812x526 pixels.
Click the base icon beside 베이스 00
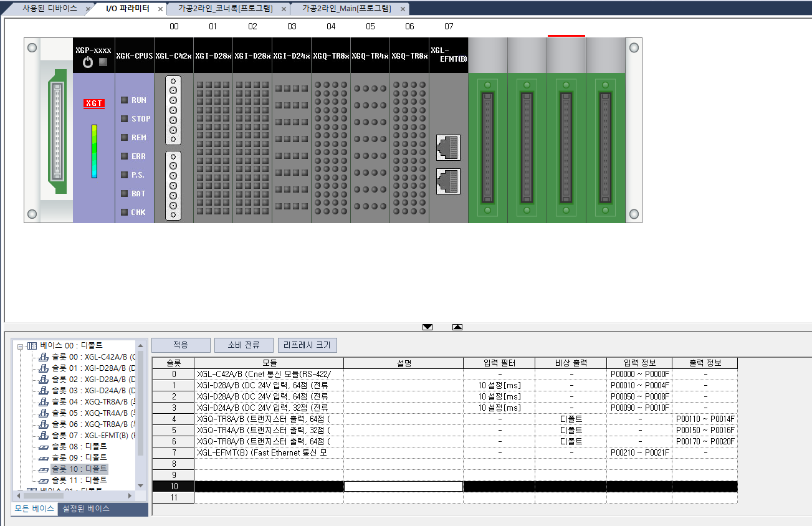[x=32, y=345]
